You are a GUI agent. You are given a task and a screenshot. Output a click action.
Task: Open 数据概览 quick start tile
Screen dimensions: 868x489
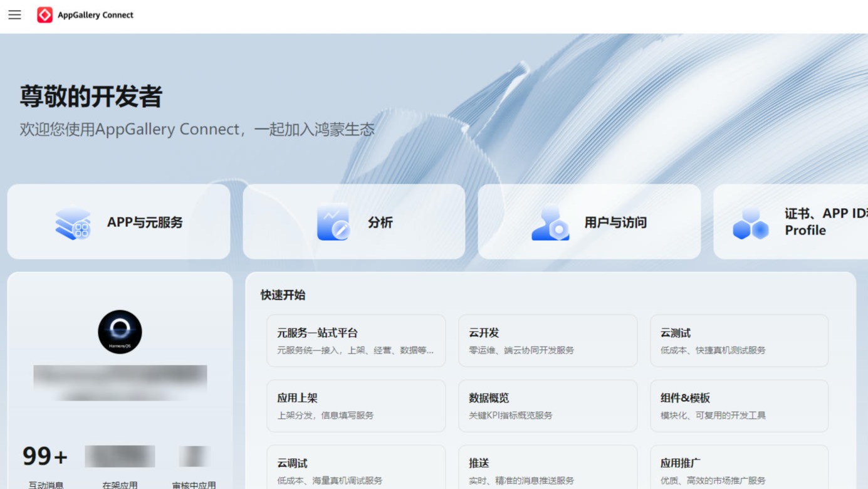(548, 406)
